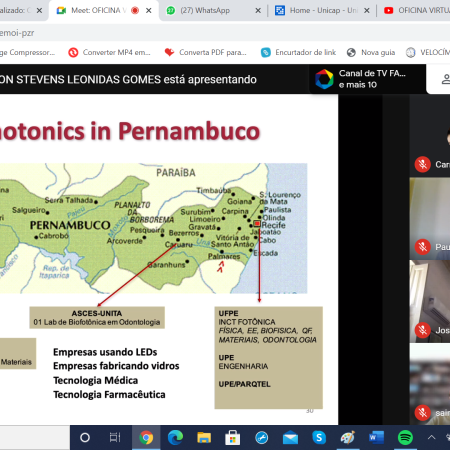Screen dimensions: 450x450
Task: Click the Canal de TV avatar logo
Action: click(x=324, y=79)
